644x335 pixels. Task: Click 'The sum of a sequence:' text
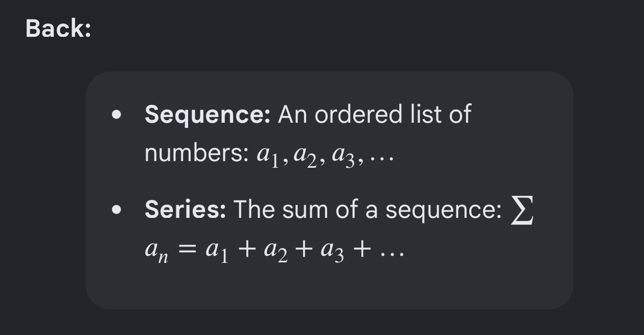tap(367, 209)
